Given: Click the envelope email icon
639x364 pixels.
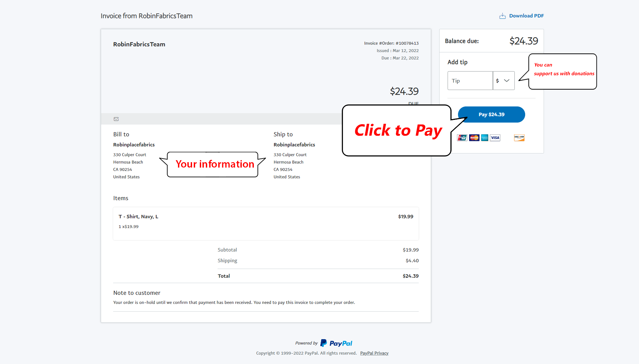Looking at the screenshot, I should (x=116, y=119).
